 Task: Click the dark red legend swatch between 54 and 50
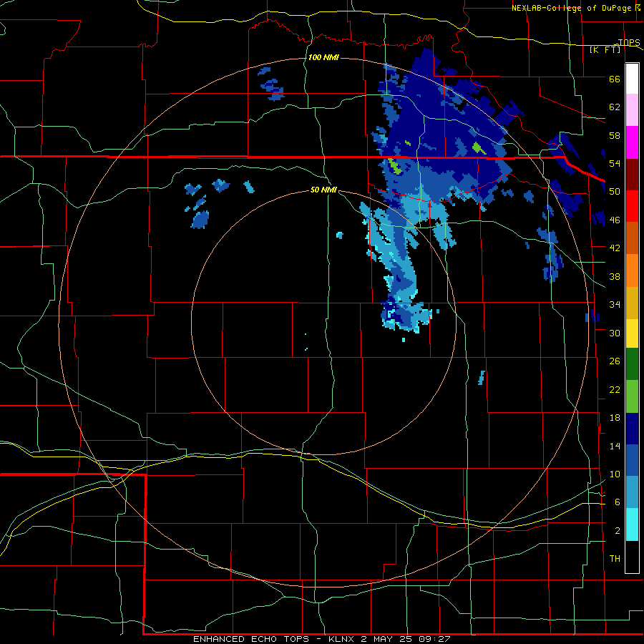(x=632, y=174)
